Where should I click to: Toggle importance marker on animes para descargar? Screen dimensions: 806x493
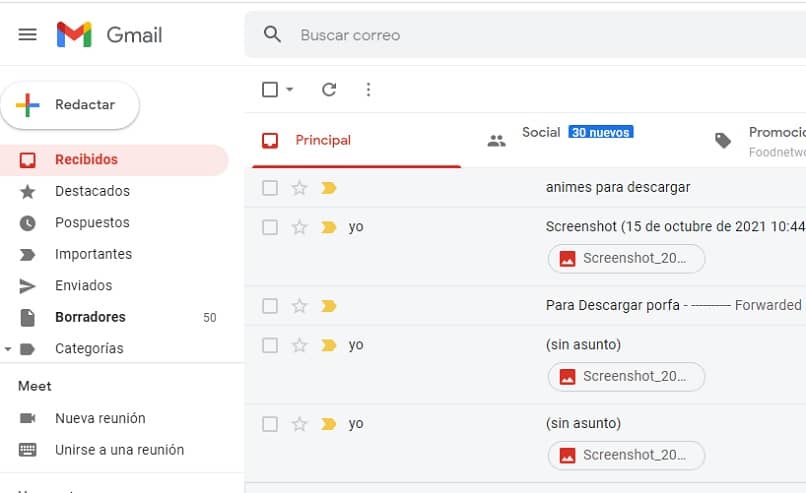[x=328, y=188]
